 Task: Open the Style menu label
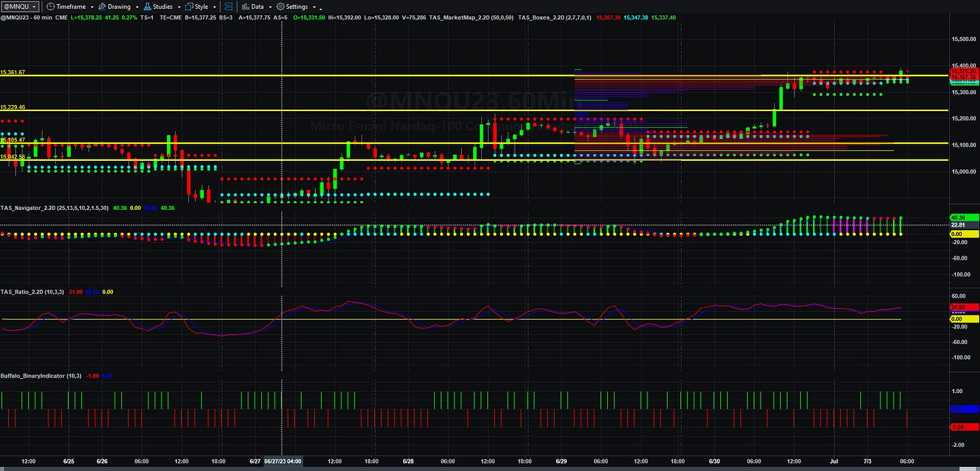point(201,7)
